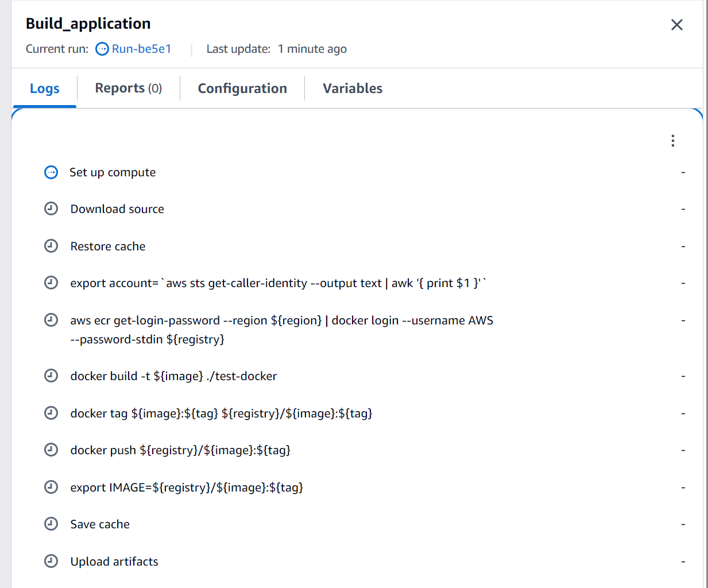Switch to the Reports (0) tab
This screenshot has height=588, width=708.
129,88
